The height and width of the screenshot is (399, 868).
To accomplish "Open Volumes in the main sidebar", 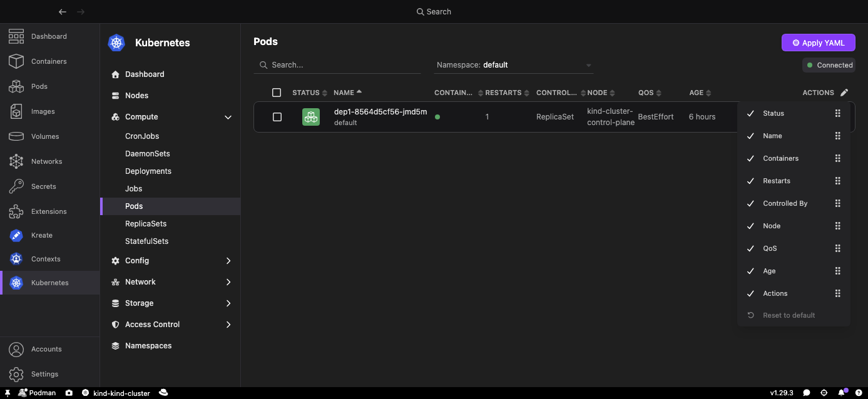I will tap(49, 136).
